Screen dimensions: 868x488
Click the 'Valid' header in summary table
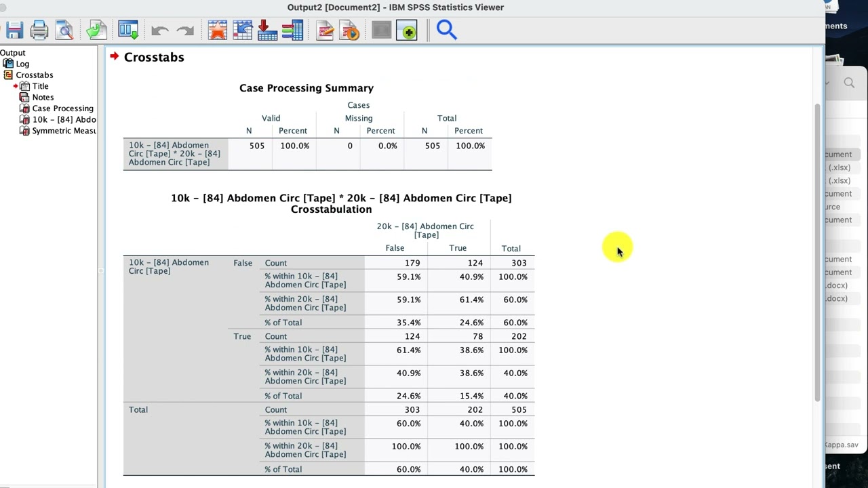(271, 118)
